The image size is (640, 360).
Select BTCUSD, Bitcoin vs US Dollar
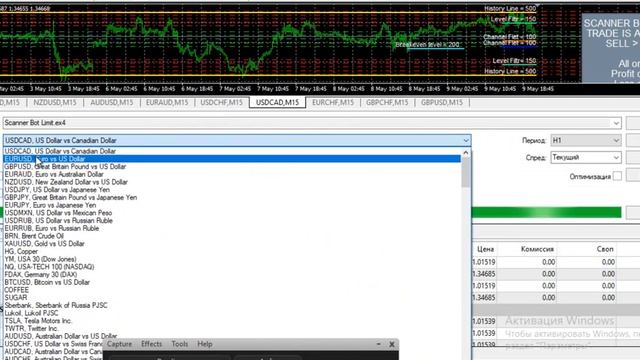click(x=232, y=282)
